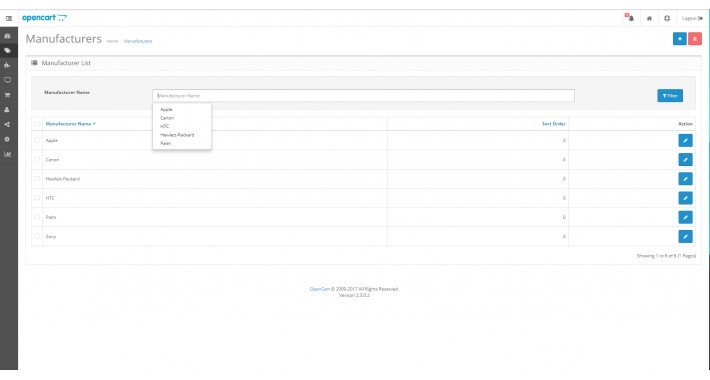Click the blue Filter button
Image resolution: width=710 pixels, height=380 pixels.
670,96
